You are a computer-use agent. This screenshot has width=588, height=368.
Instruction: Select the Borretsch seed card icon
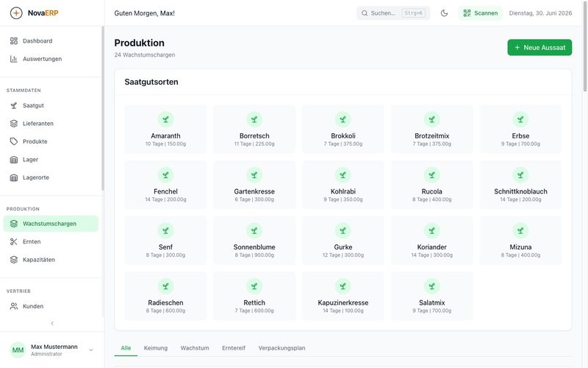point(254,119)
